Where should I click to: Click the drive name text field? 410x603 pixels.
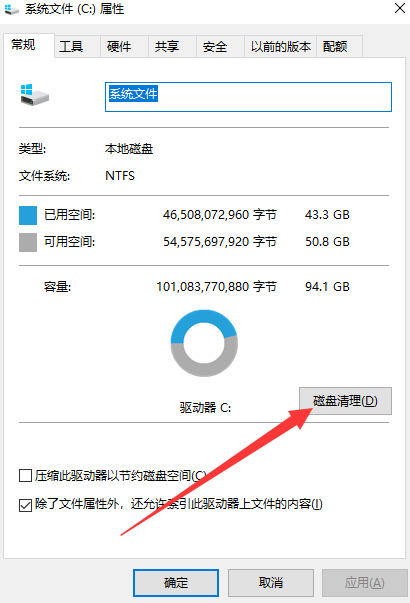click(x=248, y=97)
